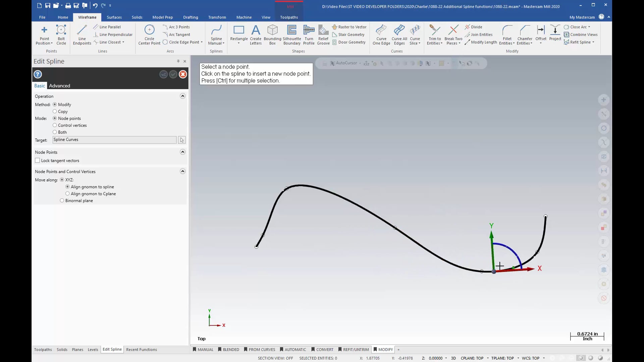Click the Target Spline Curves field

click(114, 140)
